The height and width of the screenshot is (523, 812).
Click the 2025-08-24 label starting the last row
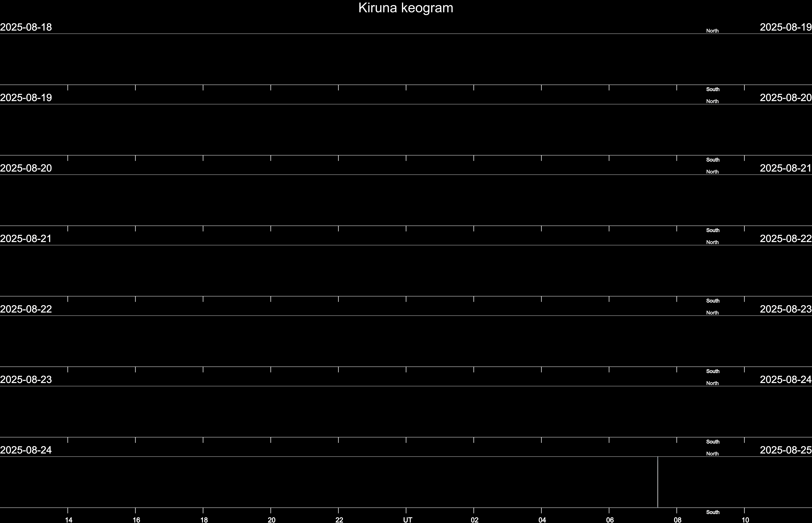coord(26,450)
